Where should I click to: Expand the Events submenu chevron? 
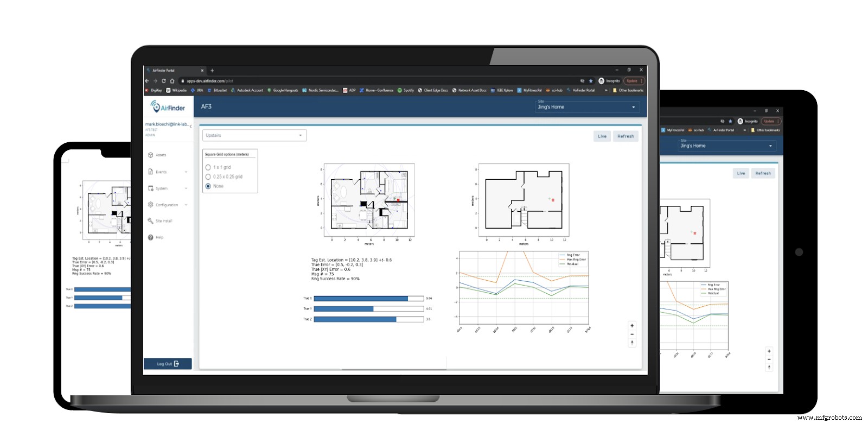pyautogui.click(x=186, y=172)
